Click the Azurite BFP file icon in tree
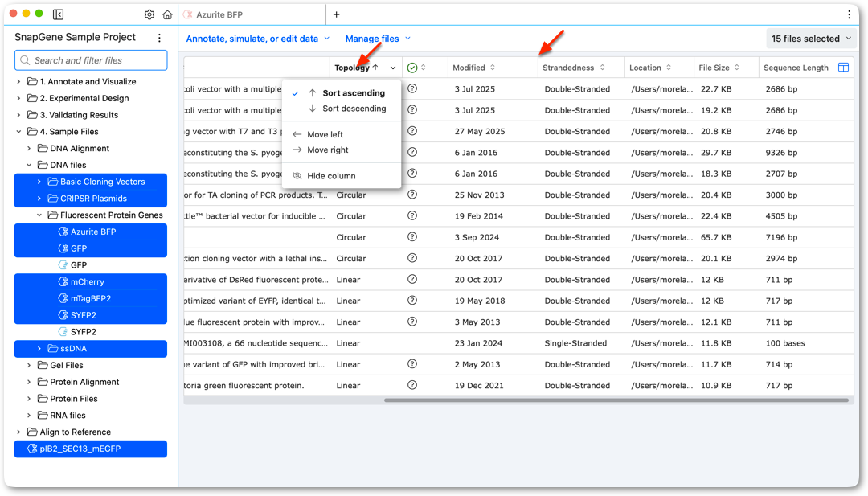The image size is (868, 496). pyautogui.click(x=63, y=232)
